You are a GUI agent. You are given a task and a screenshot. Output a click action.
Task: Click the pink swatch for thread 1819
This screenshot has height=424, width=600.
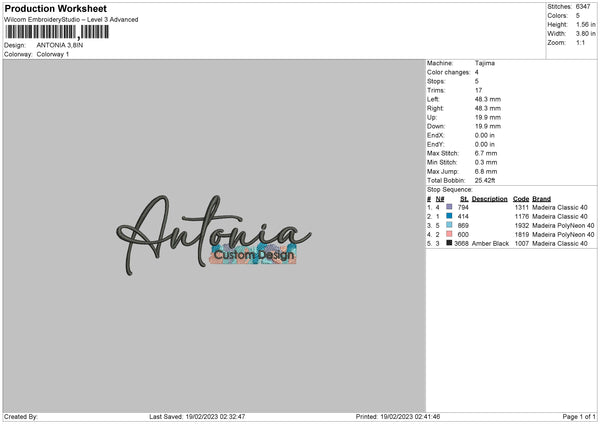coord(449,234)
